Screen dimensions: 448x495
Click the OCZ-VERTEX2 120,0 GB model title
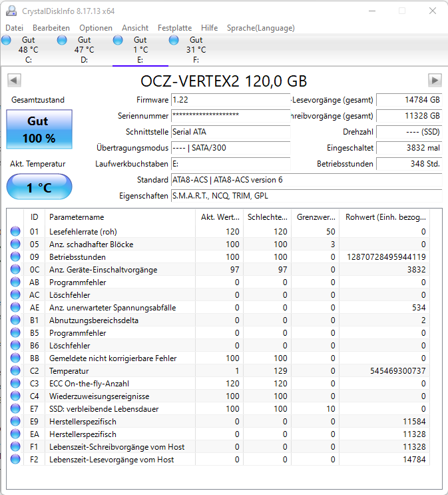224,81
